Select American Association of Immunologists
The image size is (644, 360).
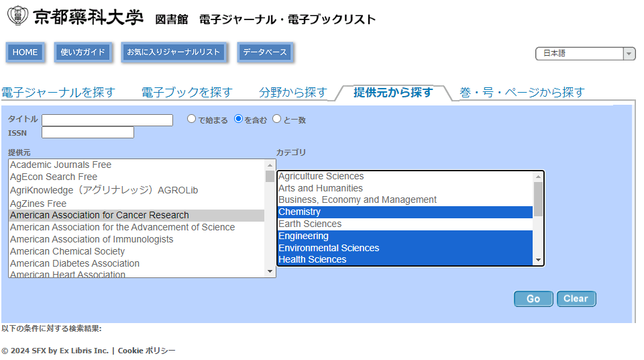tap(137, 239)
